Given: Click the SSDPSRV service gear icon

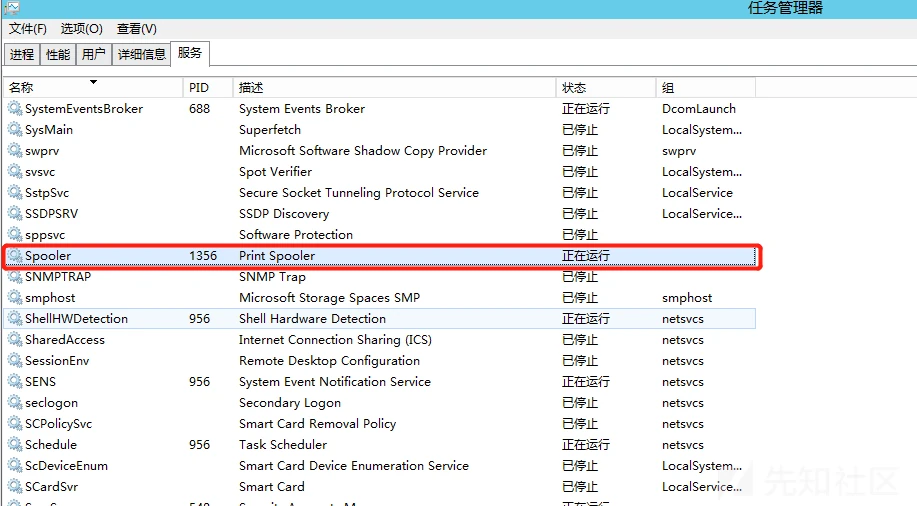Looking at the screenshot, I should pos(15,214).
